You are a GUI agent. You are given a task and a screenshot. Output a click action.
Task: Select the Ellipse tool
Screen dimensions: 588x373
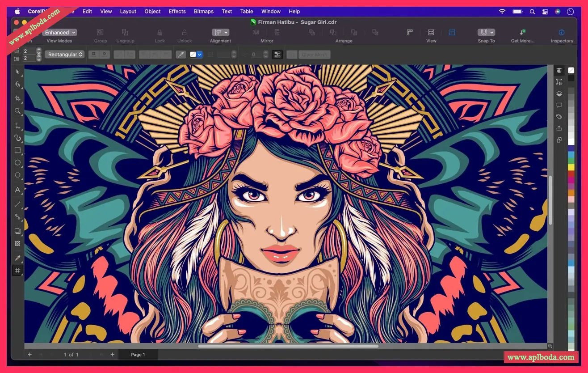17,163
